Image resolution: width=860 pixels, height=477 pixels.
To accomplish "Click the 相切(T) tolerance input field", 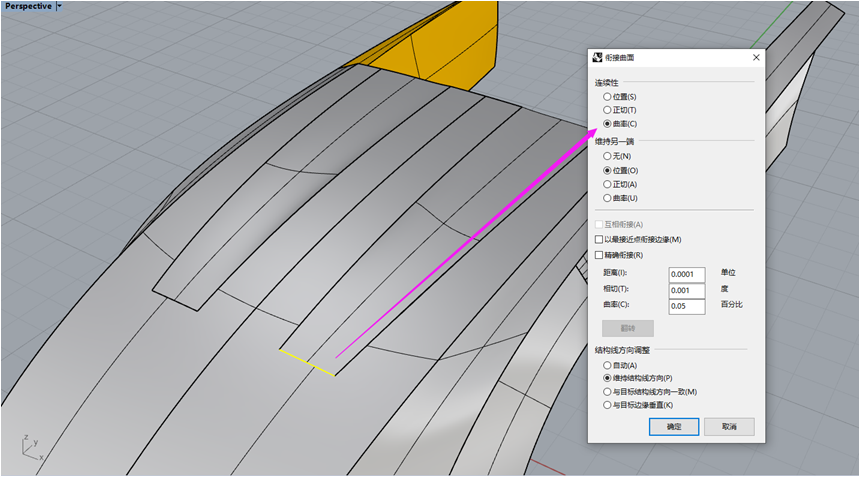I will pos(686,290).
